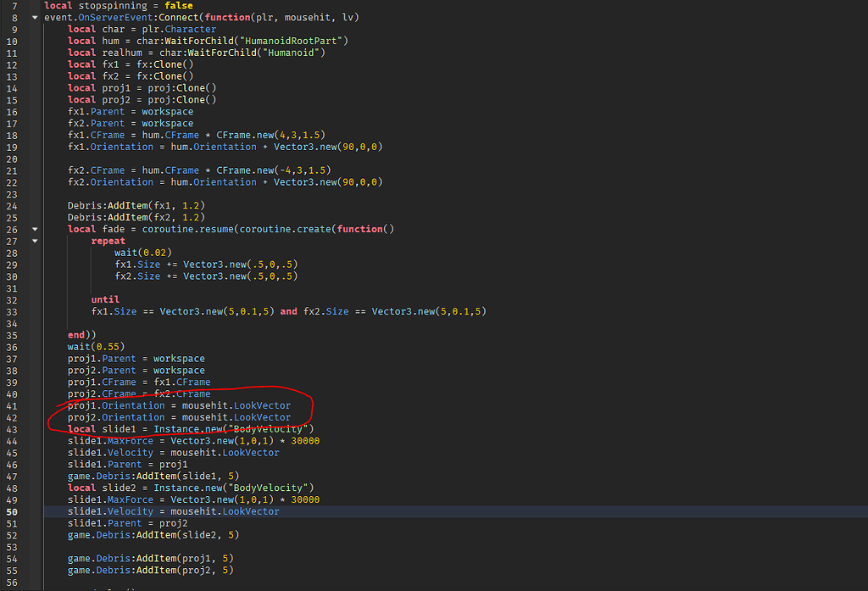This screenshot has height=591, width=868.
Task: Collapse the coroutine.create fold on line 26
Action: (34, 229)
